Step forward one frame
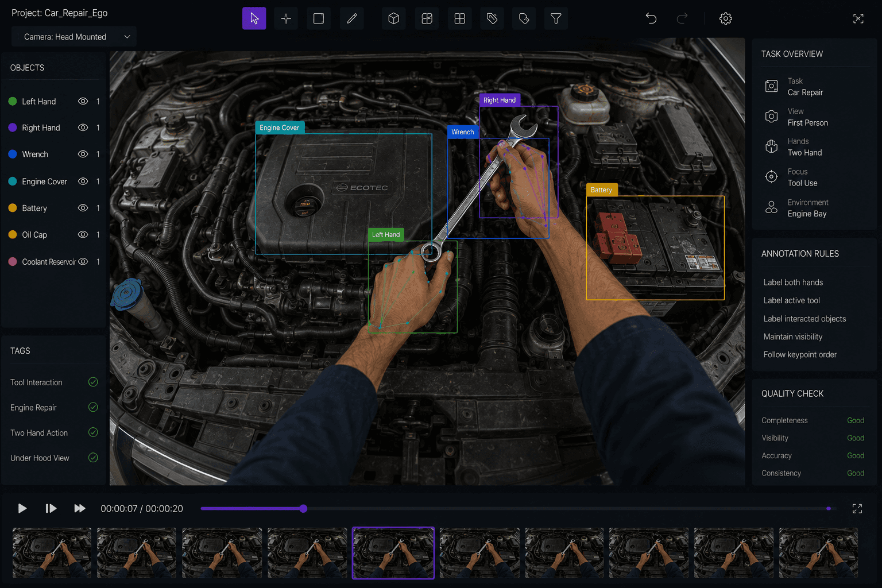Viewport: 882px width, 588px height. tap(51, 508)
